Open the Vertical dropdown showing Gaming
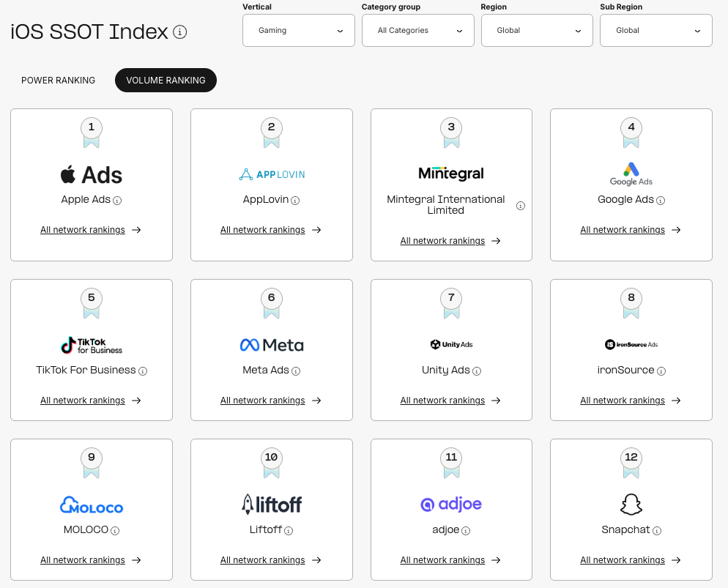Image resolution: width=728 pixels, height=588 pixels. pos(299,31)
